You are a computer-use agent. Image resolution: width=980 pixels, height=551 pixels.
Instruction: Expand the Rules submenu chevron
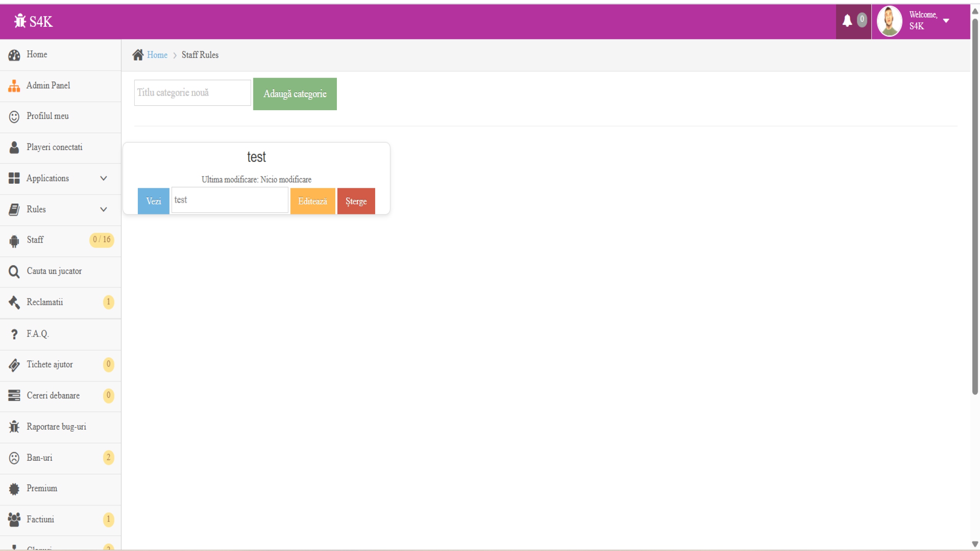point(103,209)
